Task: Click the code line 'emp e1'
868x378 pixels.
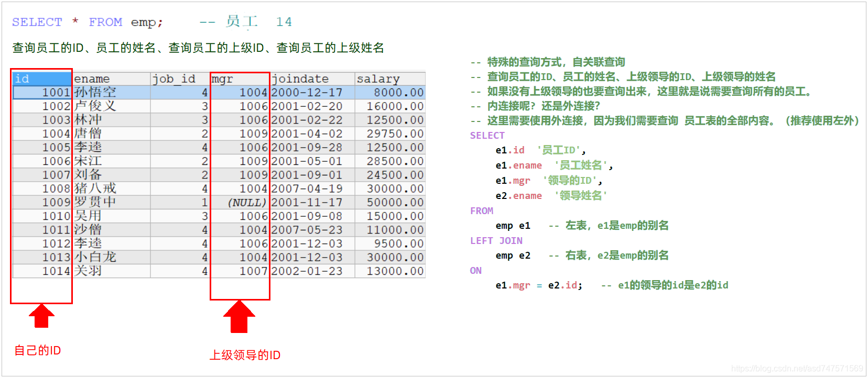Action: pos(513,226)
